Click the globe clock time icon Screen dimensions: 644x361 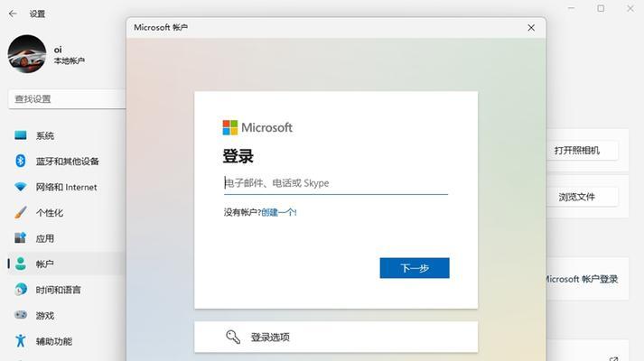pyautogui.click(x=21, y=290)
